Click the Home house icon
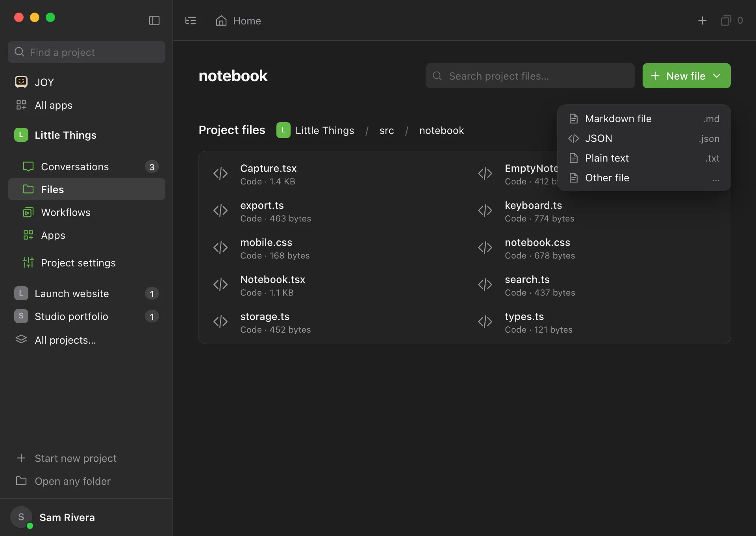The image size is (756, 536). pos(221,20)
